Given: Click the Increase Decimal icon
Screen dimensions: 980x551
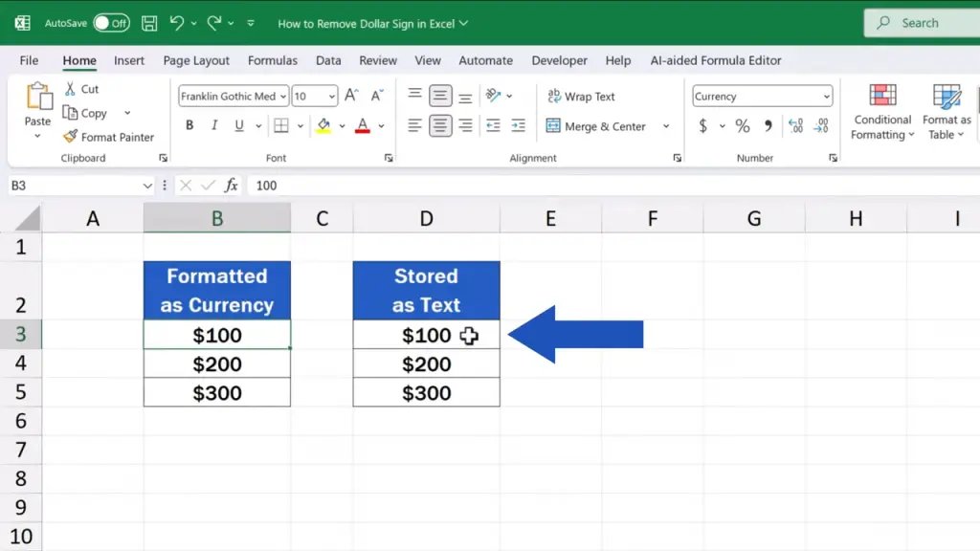Looking at the screenshot, I should pos(794,126).
